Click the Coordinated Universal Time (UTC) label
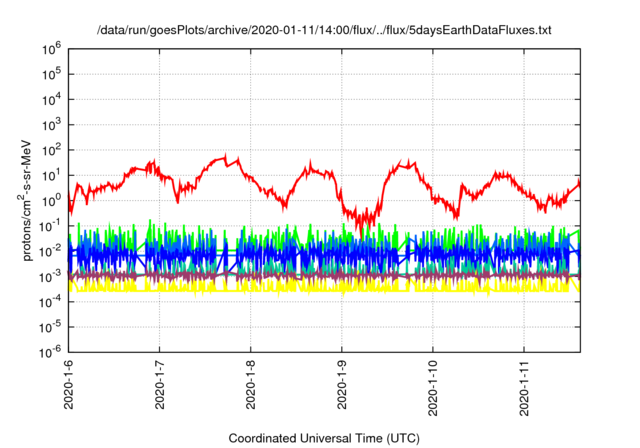This screenshot has height=448, width=640. pyautogui.click(x=324, y=438)
